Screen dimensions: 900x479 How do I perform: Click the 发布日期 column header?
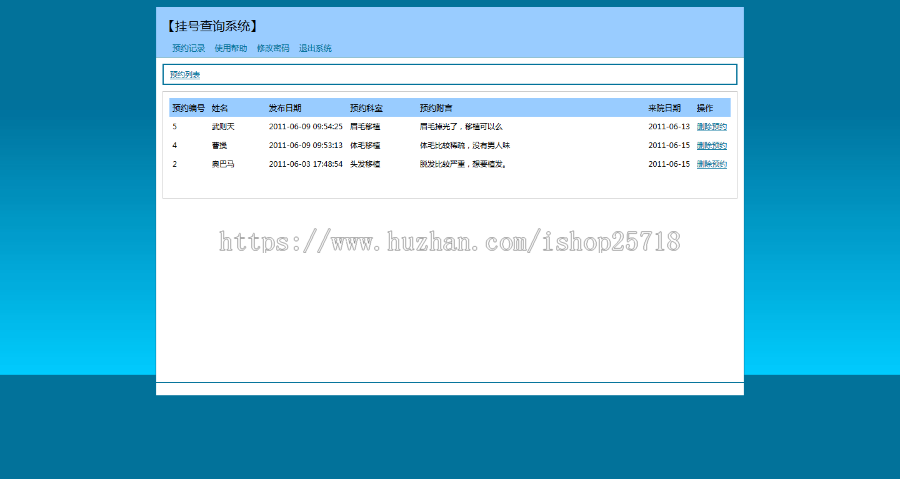coord(285,108)
